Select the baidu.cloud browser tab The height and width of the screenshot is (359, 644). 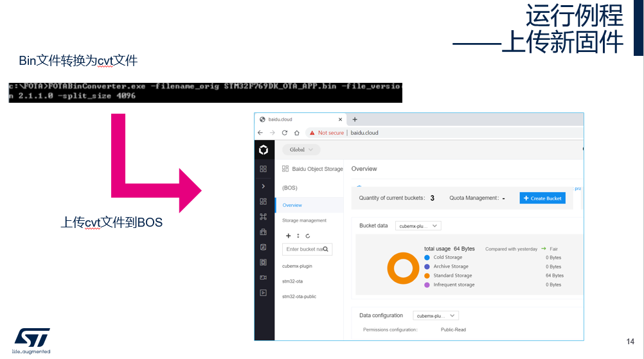(x=301, y=119)
